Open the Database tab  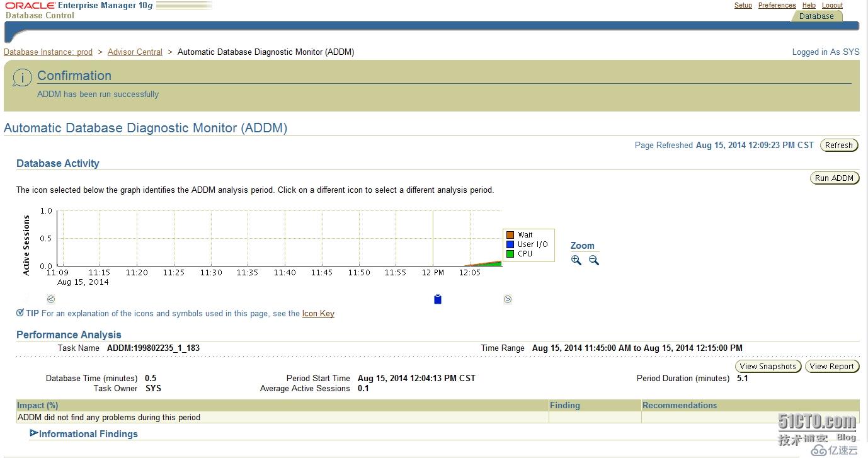[x=816, y=16]
